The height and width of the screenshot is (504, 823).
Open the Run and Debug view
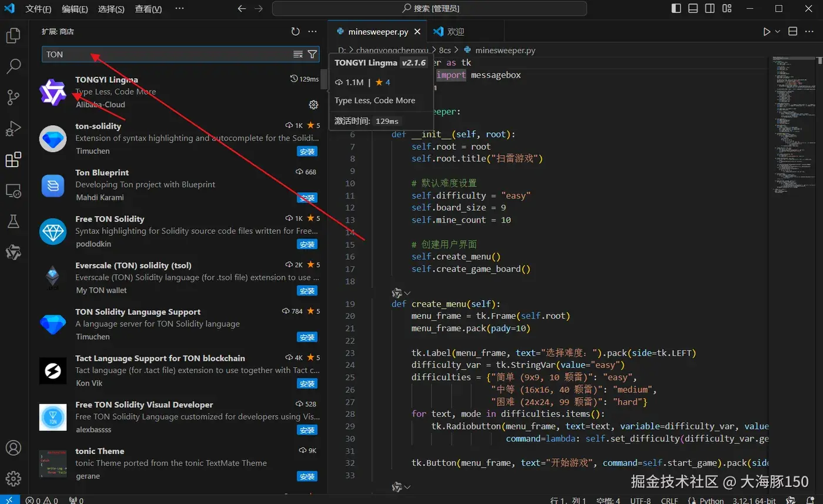[13, 128]
